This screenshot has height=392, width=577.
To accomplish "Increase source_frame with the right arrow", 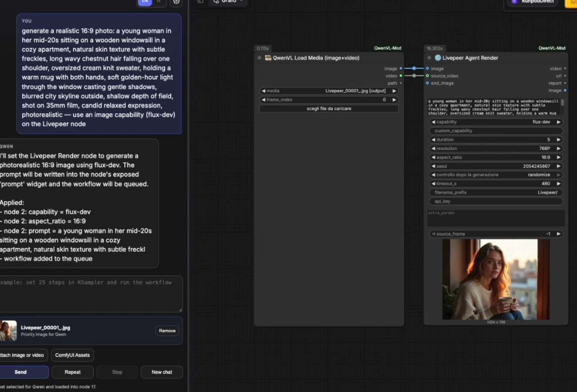I will [558, 234].
